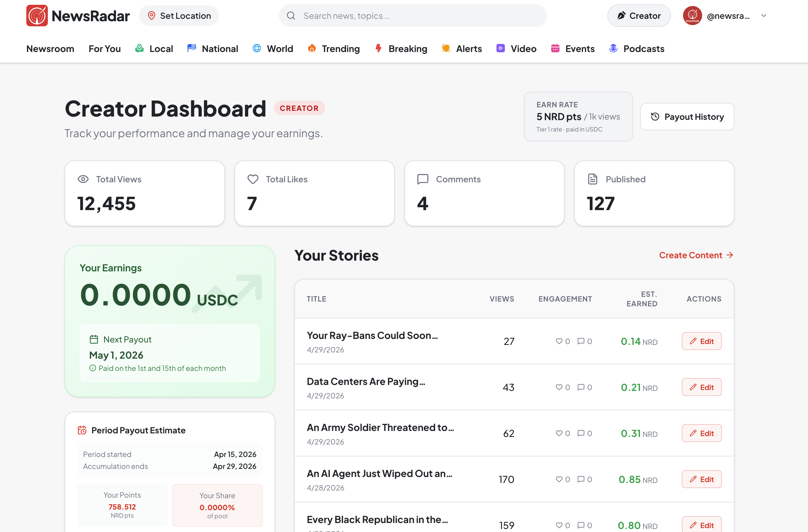
Task: Click the search magnifier icon
Action: click(x=291, y=16)
